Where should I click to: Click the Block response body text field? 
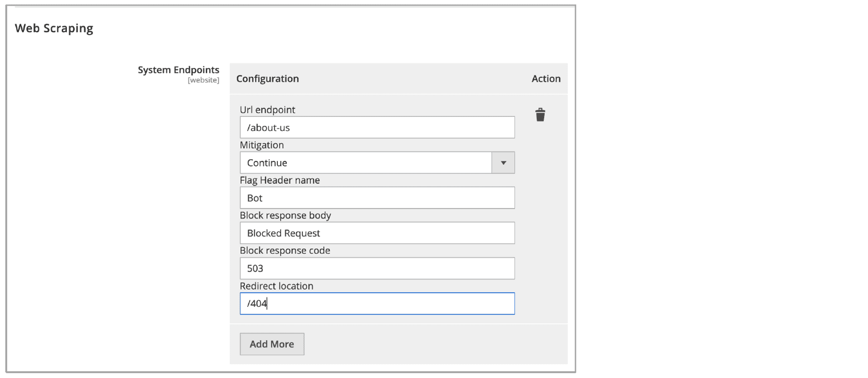click(377, 233)
